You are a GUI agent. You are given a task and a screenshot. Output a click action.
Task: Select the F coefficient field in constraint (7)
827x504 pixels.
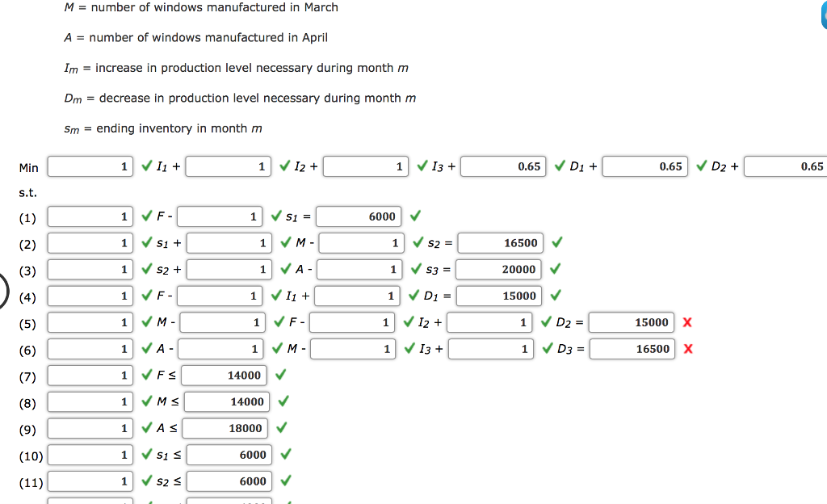coord(90,375)
